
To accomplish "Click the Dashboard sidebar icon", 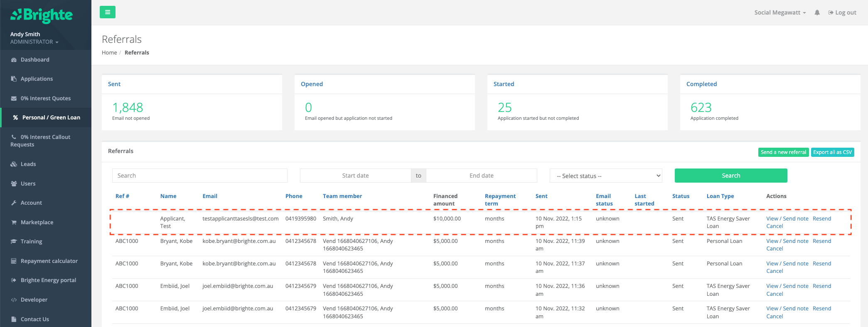I will click(x=14, y=60).
